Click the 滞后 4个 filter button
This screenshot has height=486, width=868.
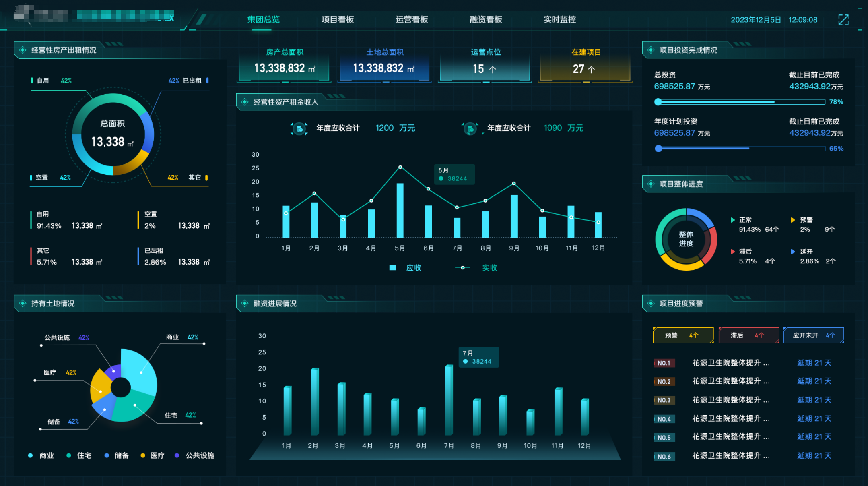[748, 335]
